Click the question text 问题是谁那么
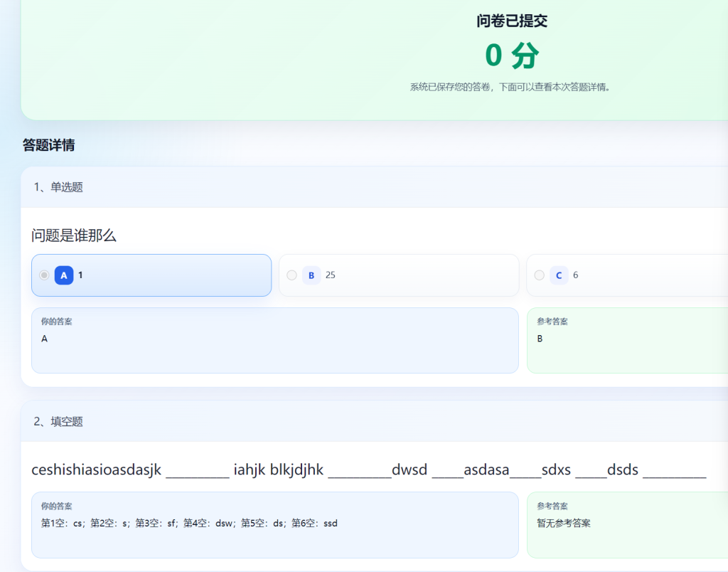 click(x=74, y=235)
